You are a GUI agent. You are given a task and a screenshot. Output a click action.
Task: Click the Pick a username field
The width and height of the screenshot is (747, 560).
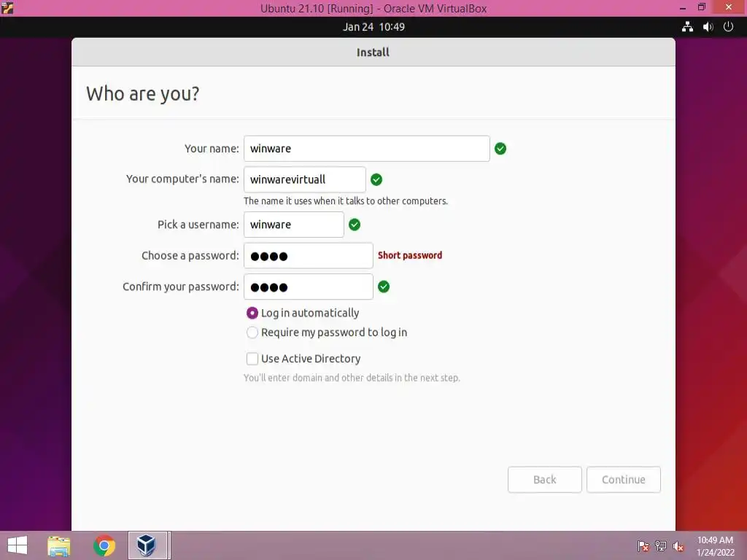click(294, 225)
